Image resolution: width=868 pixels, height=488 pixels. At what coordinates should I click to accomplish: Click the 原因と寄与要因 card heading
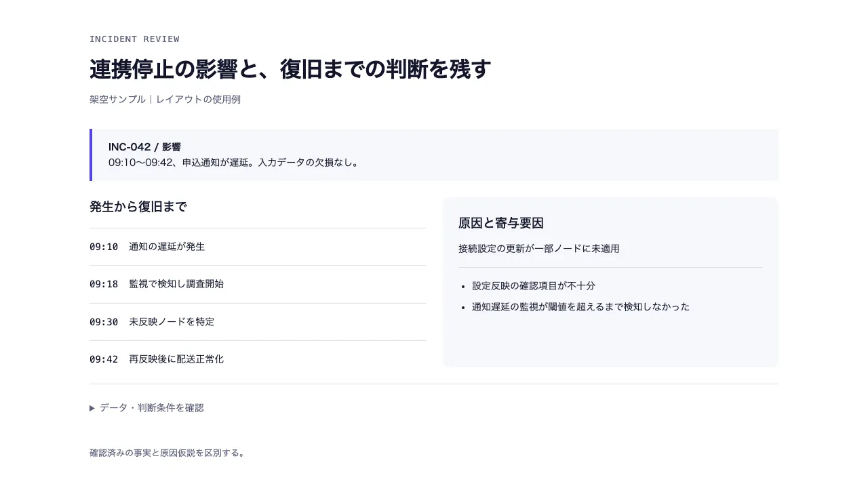(501, 224)
